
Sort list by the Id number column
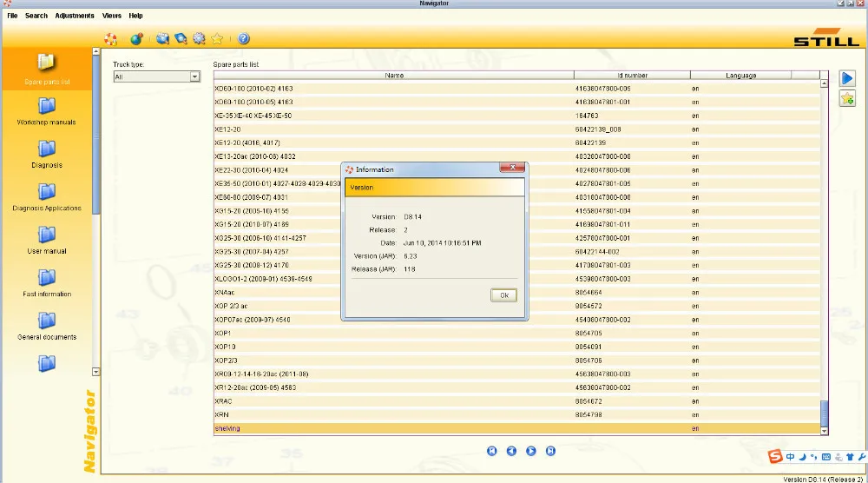(632, 76)
